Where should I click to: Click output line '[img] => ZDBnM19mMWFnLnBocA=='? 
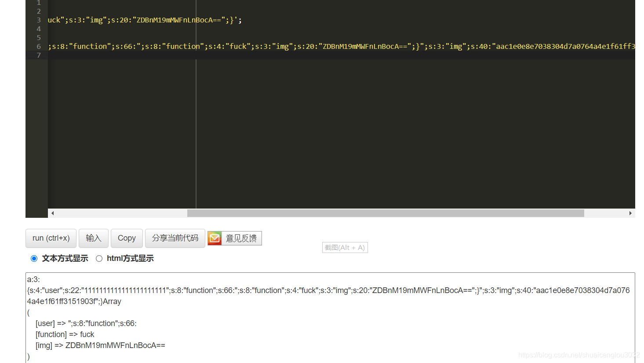(100, 345)
